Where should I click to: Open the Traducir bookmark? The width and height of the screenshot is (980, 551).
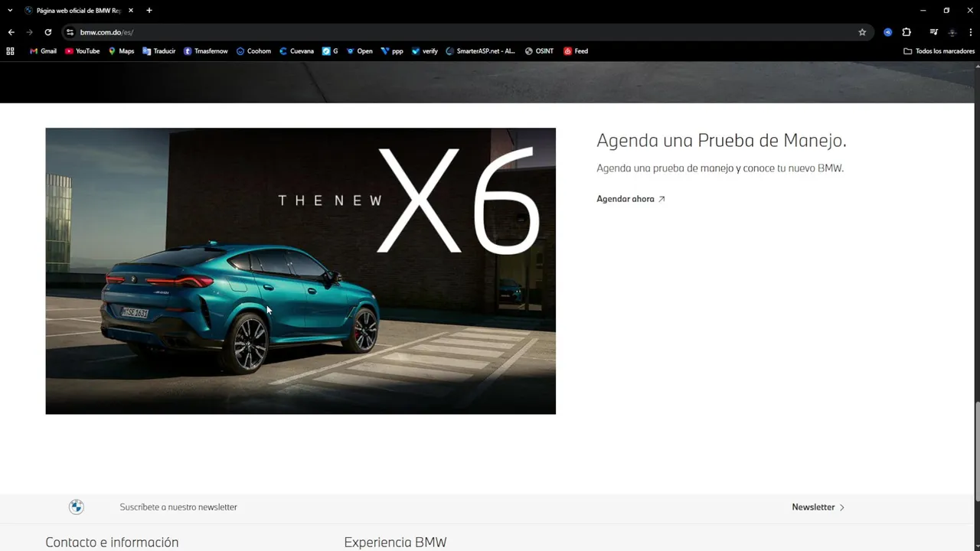point(158,51)
